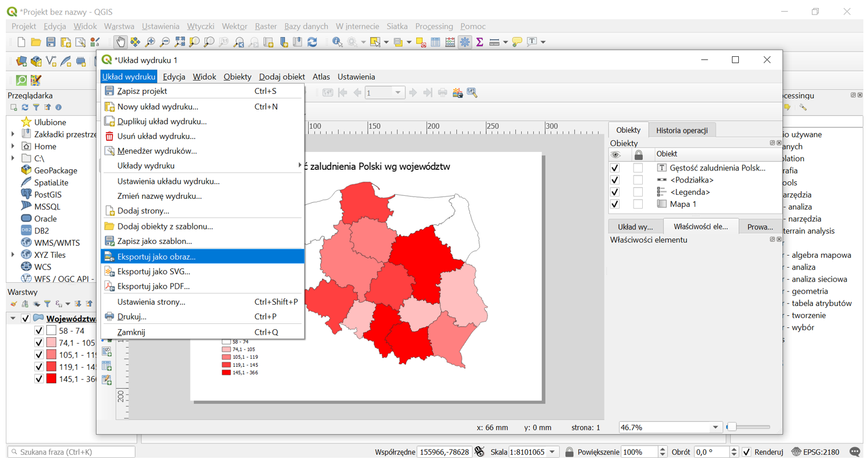Click Open project folder icon in QGIS toolbar
Image resolution: width=868 pixels, height=463 pixels.
click(36, 42)
